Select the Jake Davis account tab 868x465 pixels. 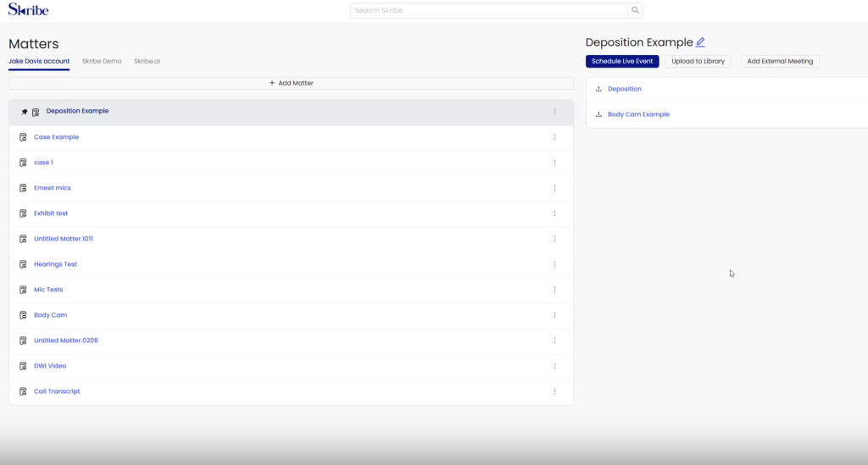pyautogui.click(x=39, y=62)
